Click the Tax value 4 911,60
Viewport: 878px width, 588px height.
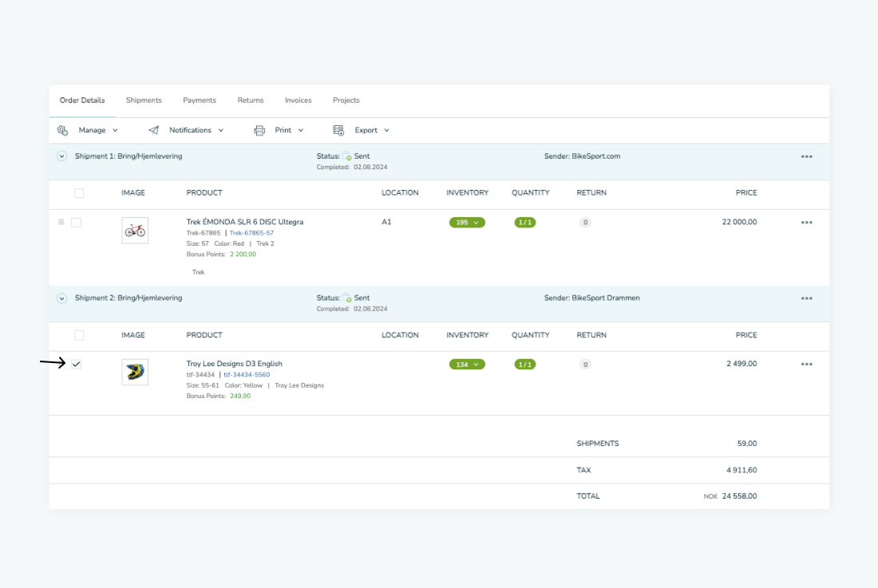[x=742, y=470]
